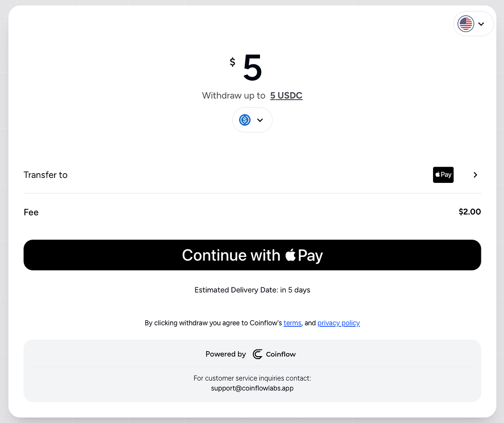Select the Transfer to row label

(45, 175)
